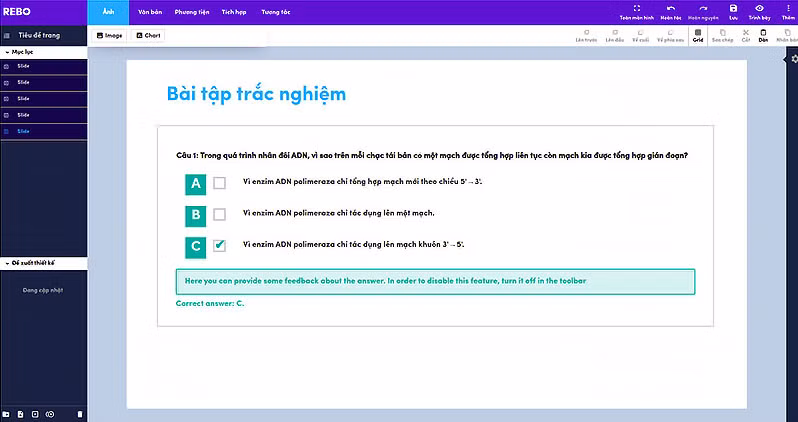Click the Correct answer: C. text
This screenshot has height=422, width=798.
click(x=210, y=303)
